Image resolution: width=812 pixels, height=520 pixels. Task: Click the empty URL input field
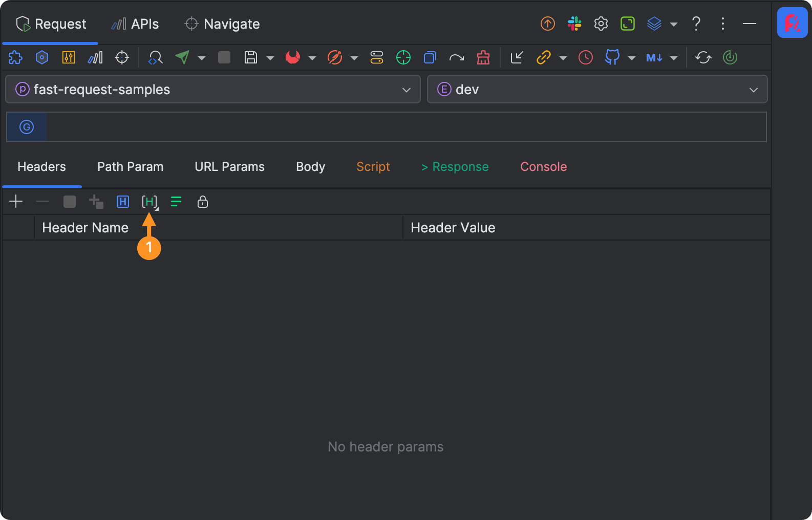tap(404, 127)
